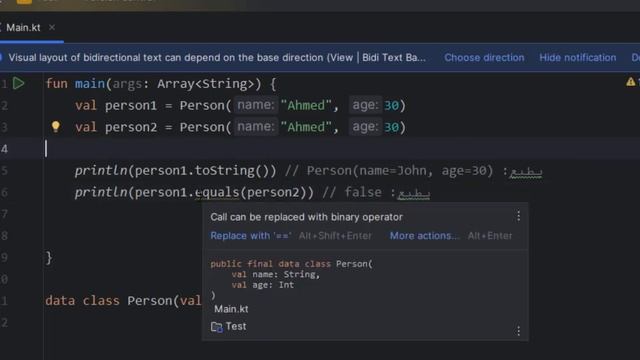The height and width of the screenshot is (360, 640).
Task: Open the tooltip's bottom three-dot options menu
Action: coord(518,330)
